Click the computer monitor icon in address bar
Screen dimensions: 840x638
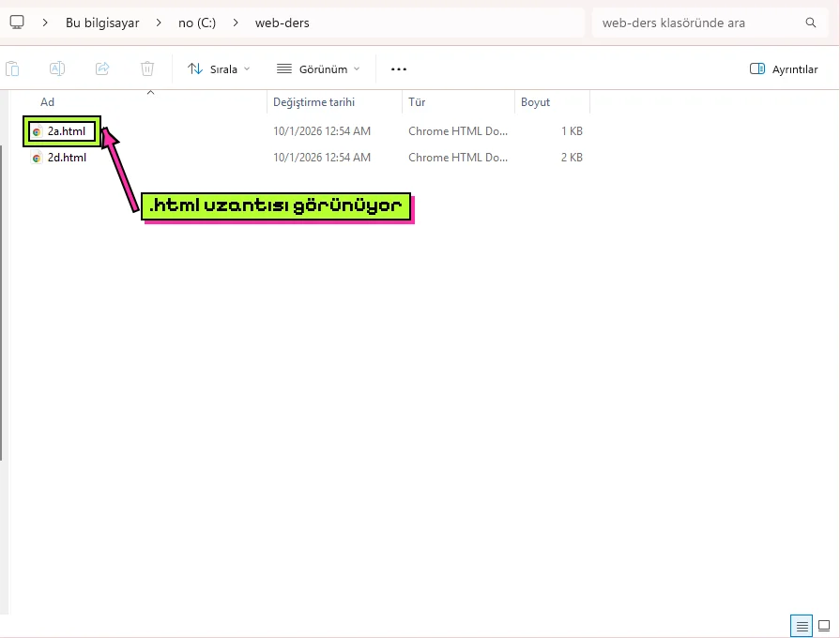coord(17,23)
